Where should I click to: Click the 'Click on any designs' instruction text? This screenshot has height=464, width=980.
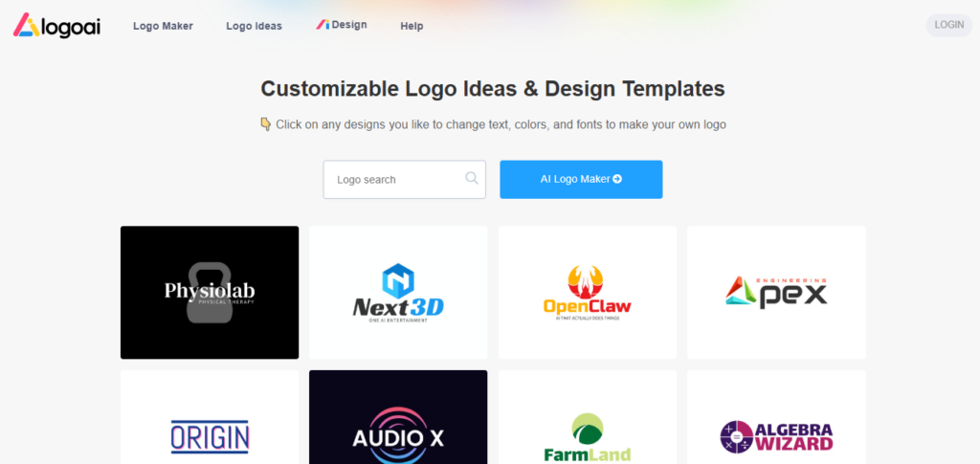click(493, 124)
